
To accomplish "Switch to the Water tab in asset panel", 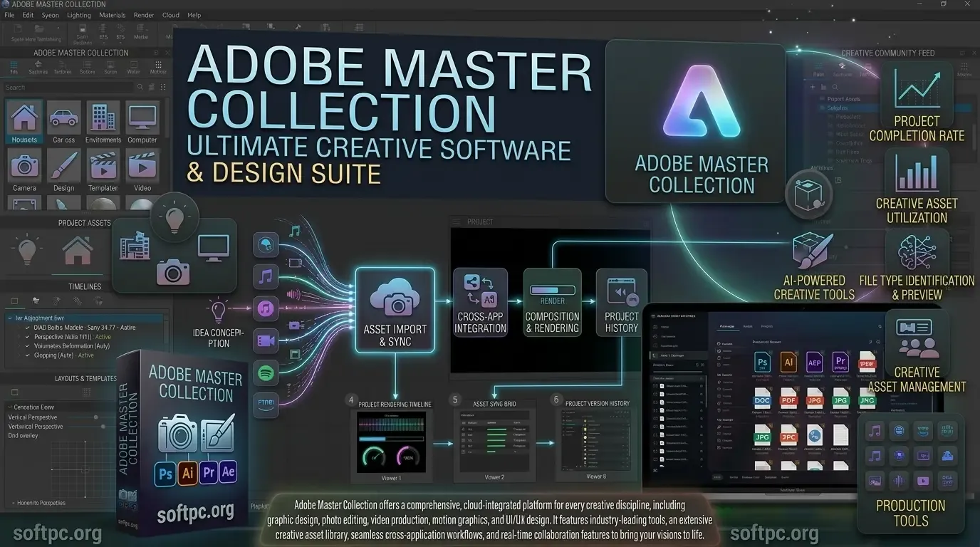I will point(133,68).
